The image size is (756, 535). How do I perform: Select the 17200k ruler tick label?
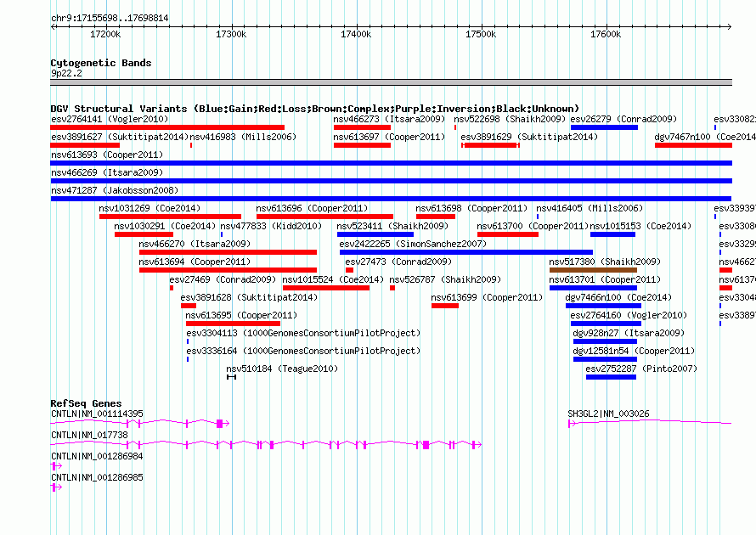coord(105,34)
